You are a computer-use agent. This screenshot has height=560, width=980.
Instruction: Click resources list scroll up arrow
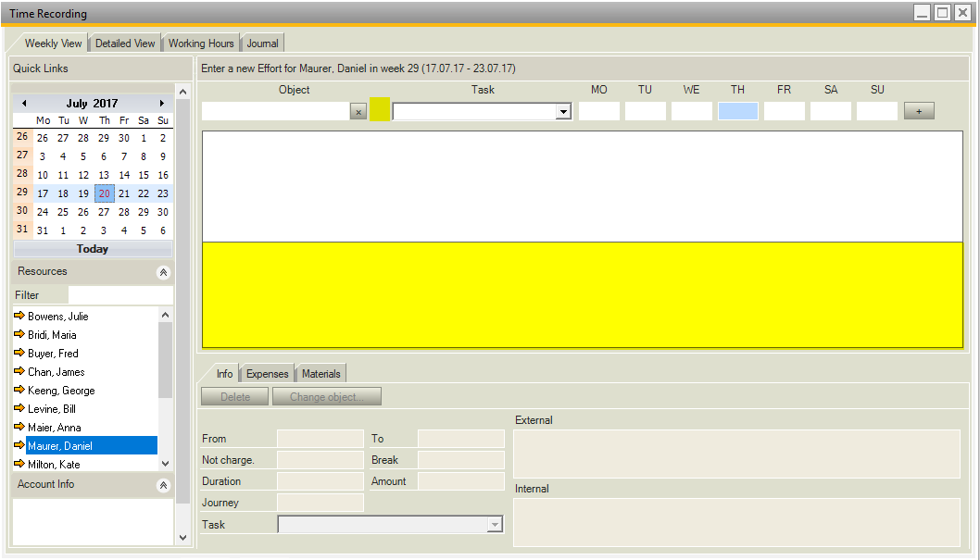pos(165,316)
